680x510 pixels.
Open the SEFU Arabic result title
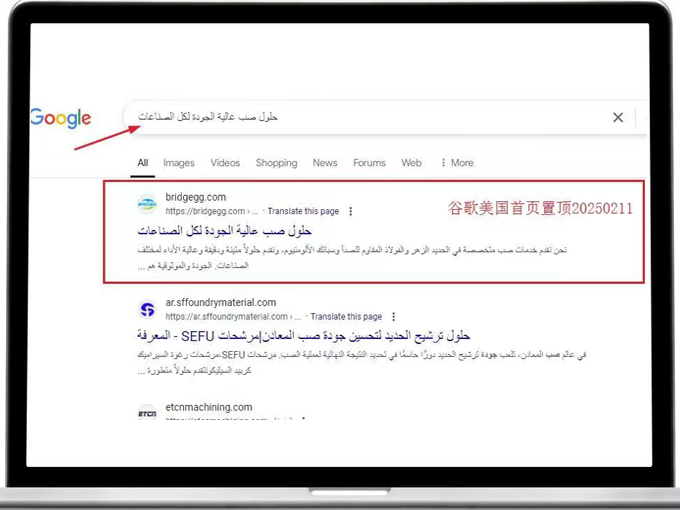pyautogui.click(x=304, y=336)
